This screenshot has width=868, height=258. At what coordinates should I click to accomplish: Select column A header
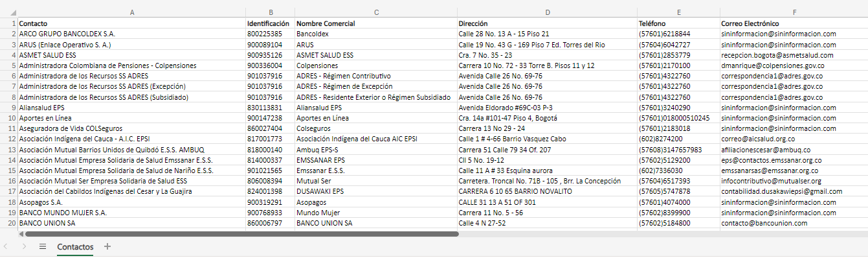tap(131, 12)
